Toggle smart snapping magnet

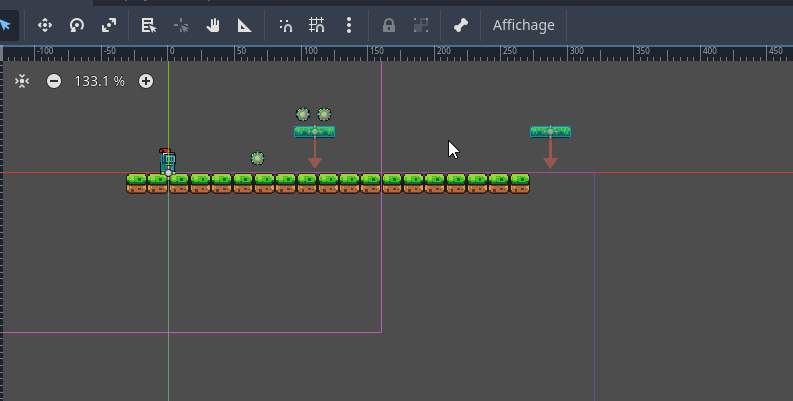[286, 25]
